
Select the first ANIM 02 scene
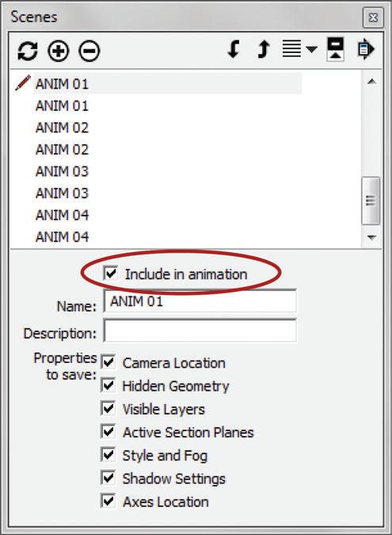(62, 128)
